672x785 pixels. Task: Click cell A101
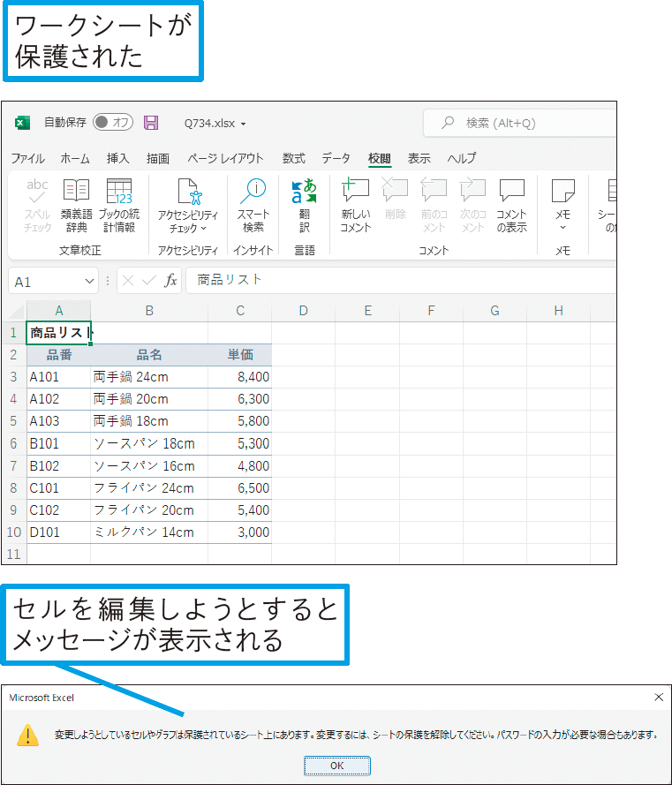(x=58, y=377)
